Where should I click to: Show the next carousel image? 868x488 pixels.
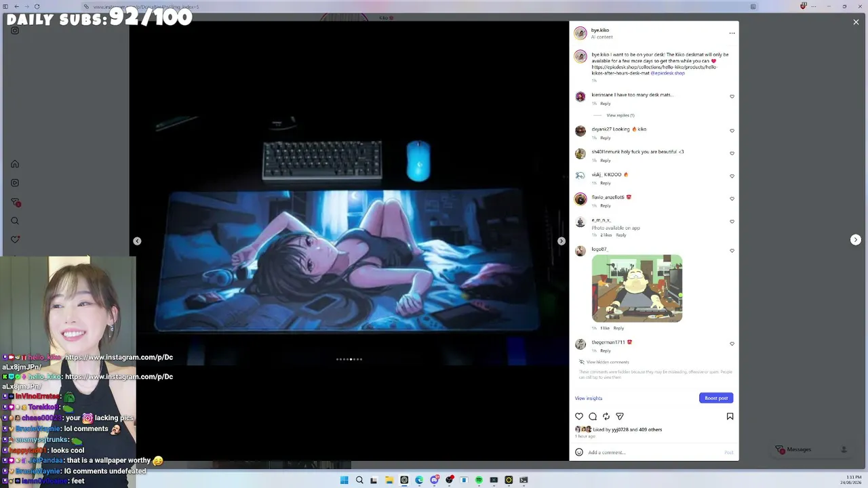click(561, 241)
